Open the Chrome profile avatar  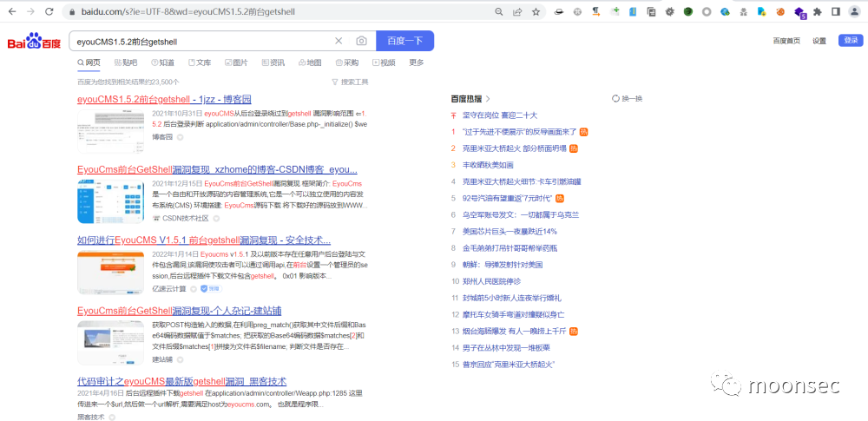tap(854, 11)
